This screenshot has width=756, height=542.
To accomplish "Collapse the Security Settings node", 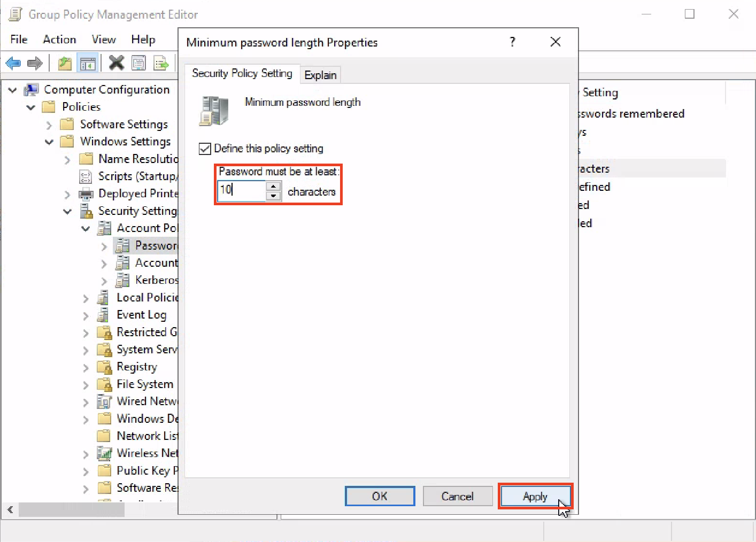I will pos(67,211).
